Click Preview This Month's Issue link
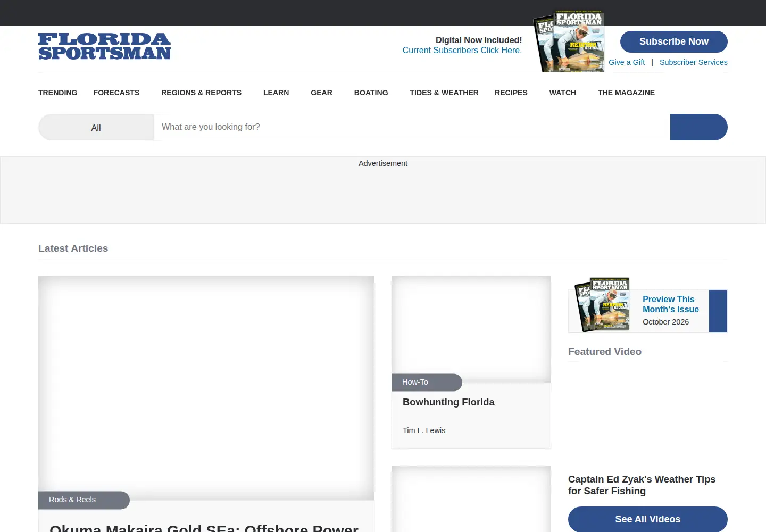Viewport: 766px width, 532px height. pos(670,304)
